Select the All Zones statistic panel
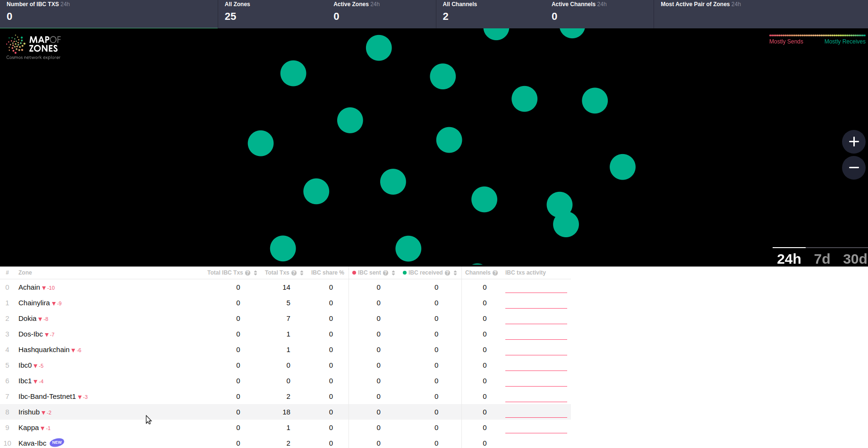The height and width of the screenshot is (448, 868). coord(272,14)
